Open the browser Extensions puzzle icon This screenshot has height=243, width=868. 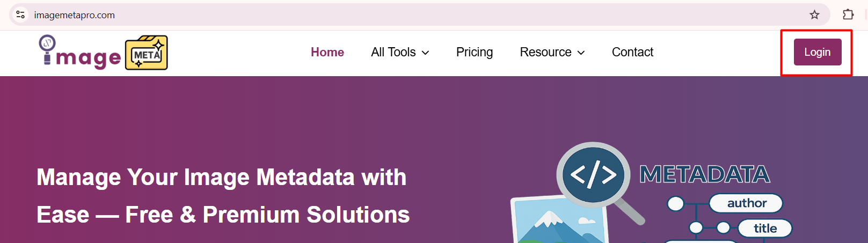tap(848, 15)
